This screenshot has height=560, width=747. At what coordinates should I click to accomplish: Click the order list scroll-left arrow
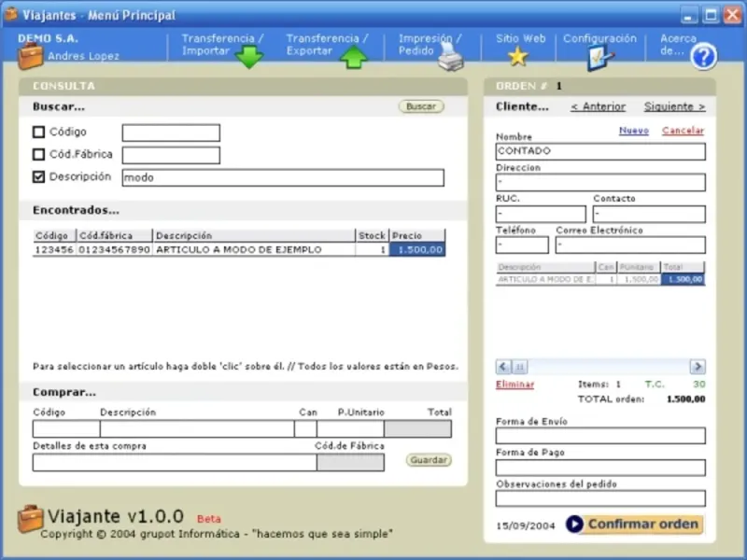503,367
